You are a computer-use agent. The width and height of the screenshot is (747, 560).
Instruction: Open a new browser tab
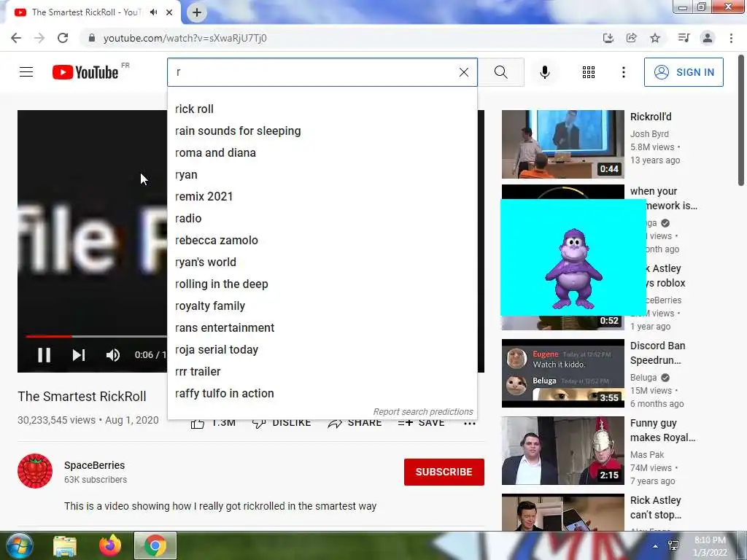[197, 12]
